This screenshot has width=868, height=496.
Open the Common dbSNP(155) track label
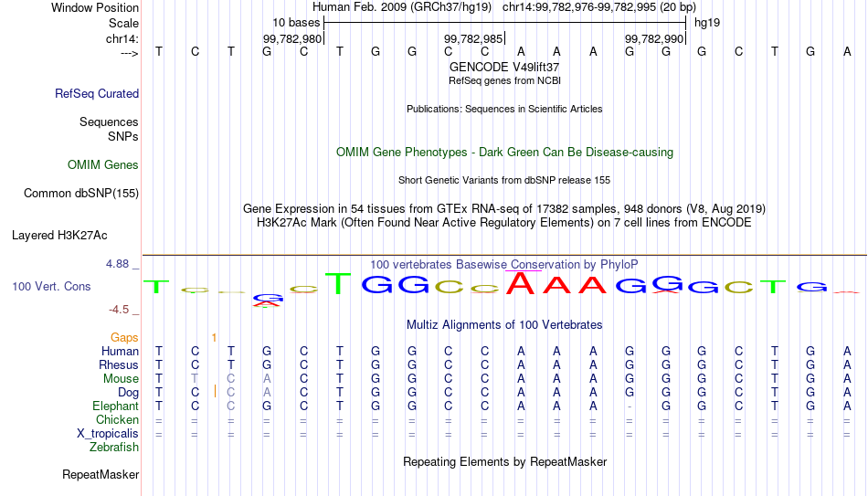tap(80, 194)
